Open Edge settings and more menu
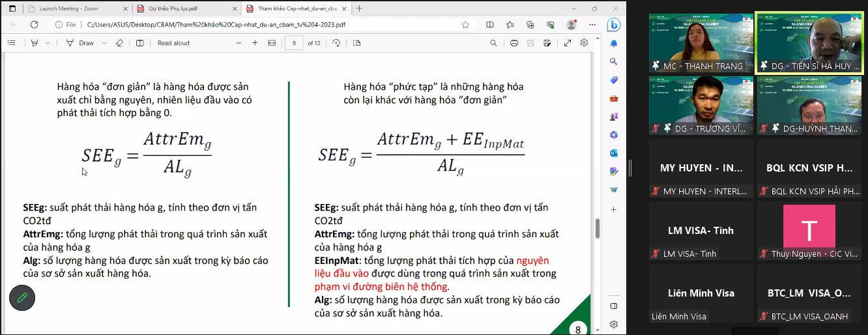 (592, 25)
